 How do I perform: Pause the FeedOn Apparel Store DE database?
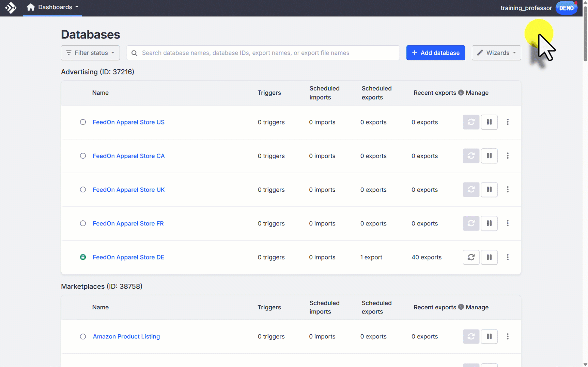pyautogui.click(x=489, y=257)
